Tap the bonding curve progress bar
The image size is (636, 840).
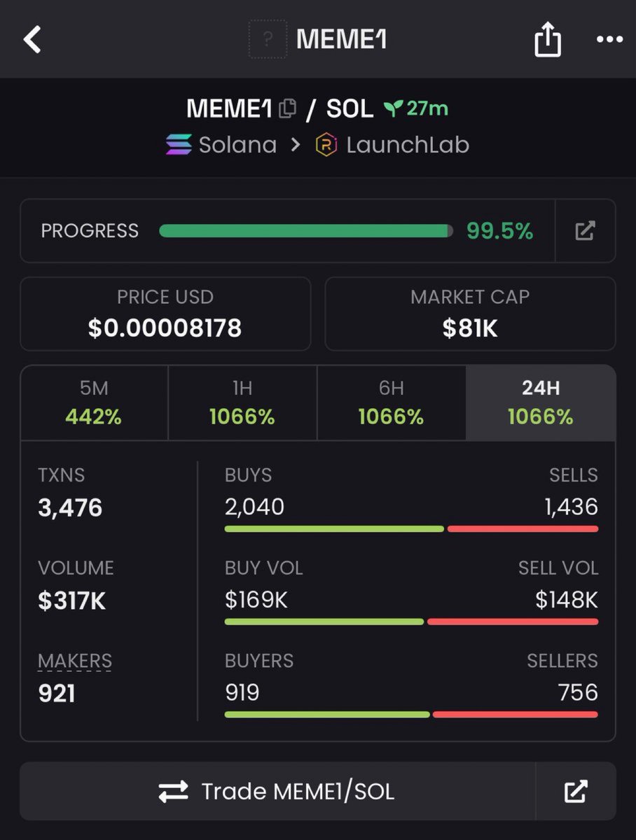point(306,231)
